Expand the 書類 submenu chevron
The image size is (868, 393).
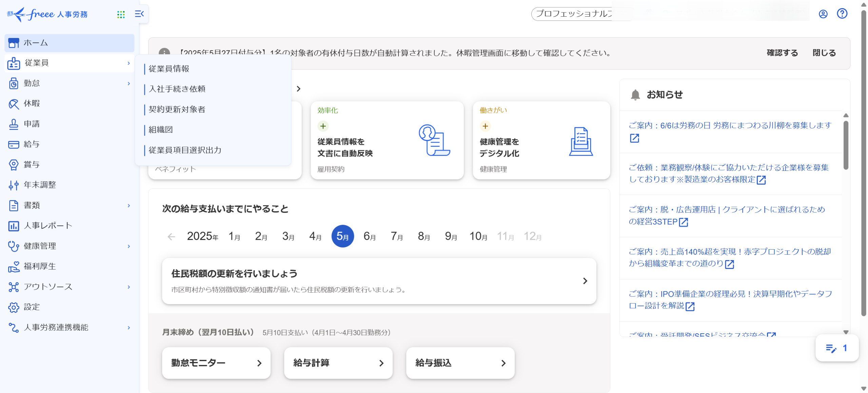click(x=129, y=205)
